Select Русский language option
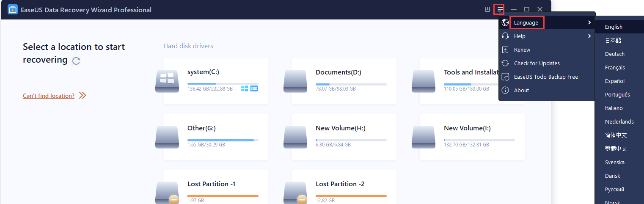 pos(619,189)
